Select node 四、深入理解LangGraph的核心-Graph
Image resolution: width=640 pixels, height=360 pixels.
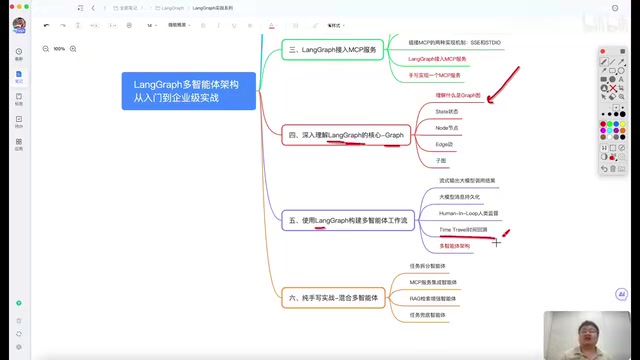pos(346,135)
